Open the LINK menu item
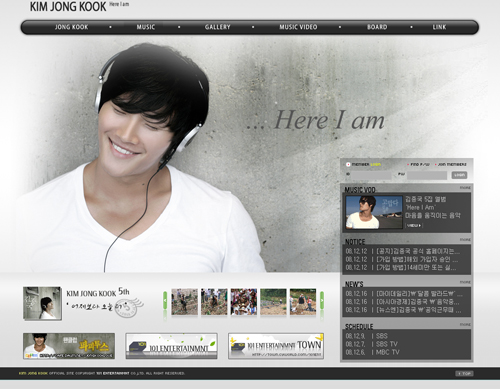Screen dimensions: 500x389 tap(439, 27)
